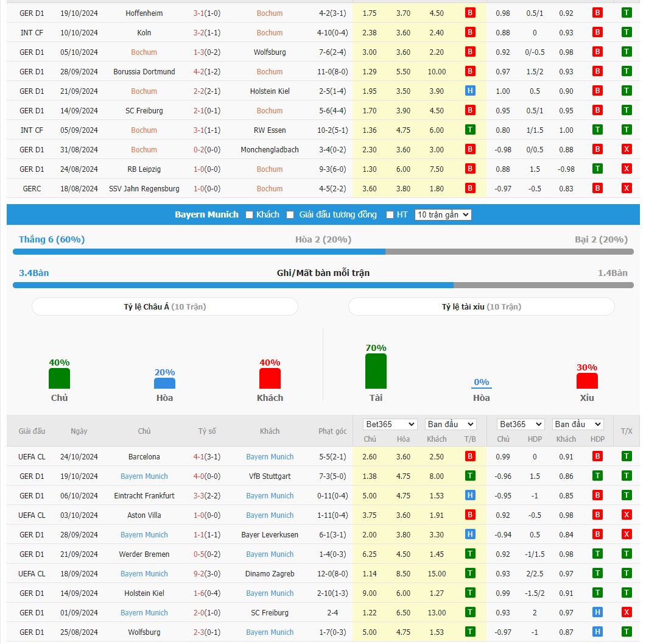Image resolution: width=646 pixels, height=644 pixels.
Task: Click red X over/under icon in Aston Villa row
Action: click(627, 515)
